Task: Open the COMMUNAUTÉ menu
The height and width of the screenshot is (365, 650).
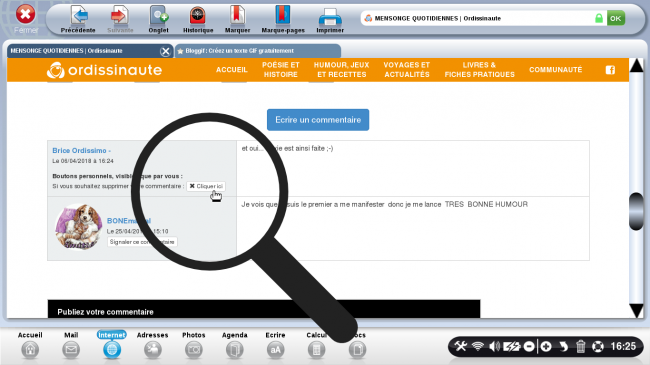Action: click(555, 70)
